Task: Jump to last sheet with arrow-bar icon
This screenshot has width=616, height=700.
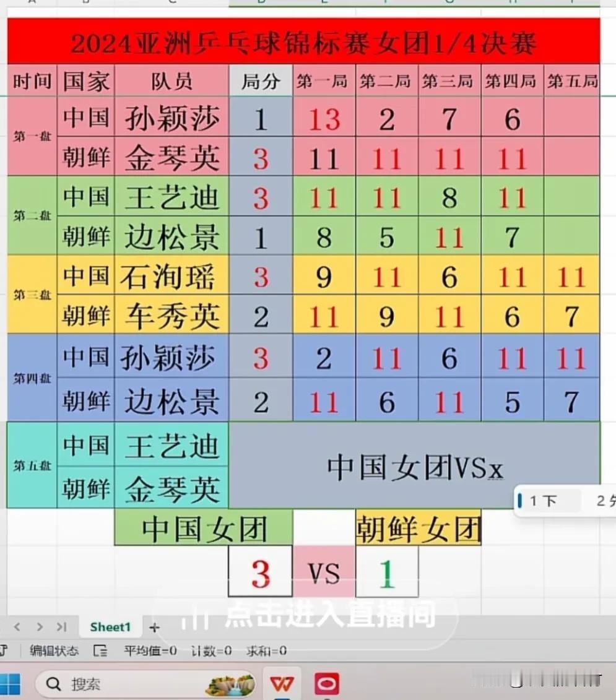Action: [62, 627]
